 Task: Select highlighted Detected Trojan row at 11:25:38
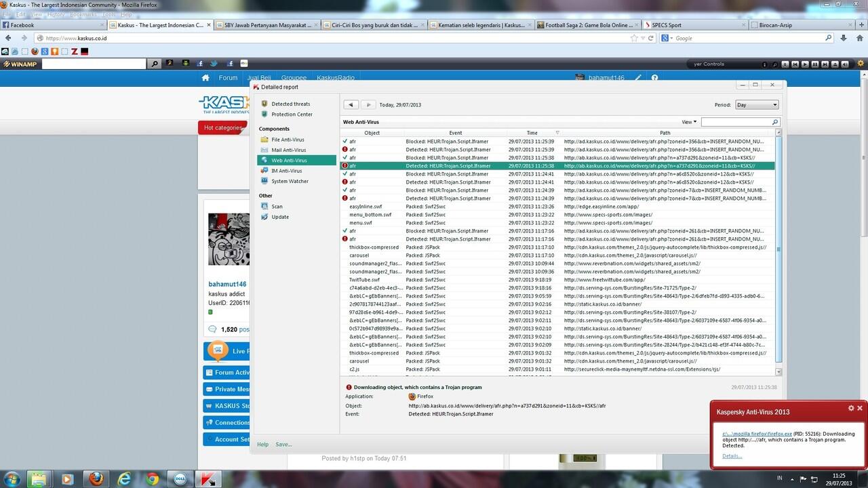pyautogui.click(x=557, y=165)
